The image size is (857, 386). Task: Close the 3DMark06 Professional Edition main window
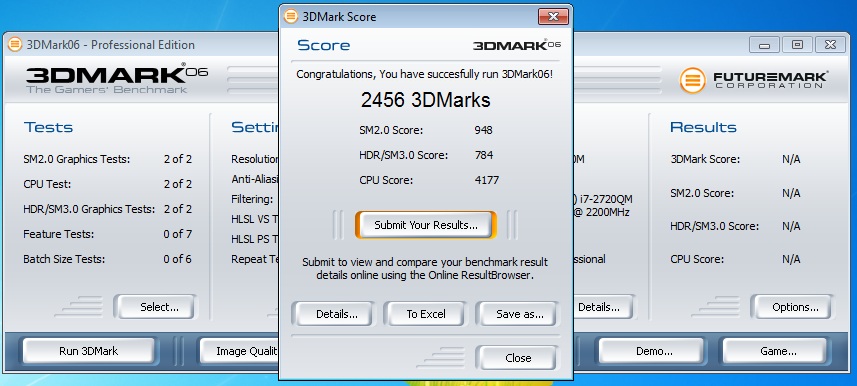click(x=830, y=45)
